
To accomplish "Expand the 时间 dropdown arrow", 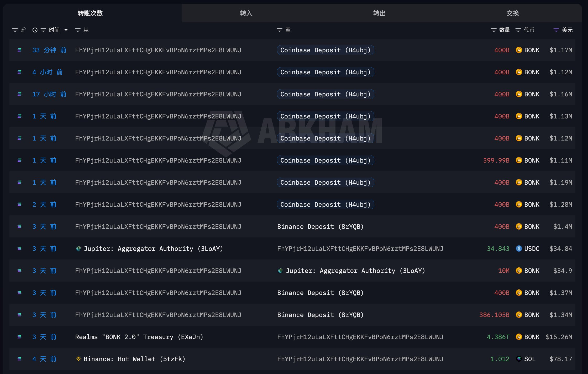I will (x=66, y=30).
